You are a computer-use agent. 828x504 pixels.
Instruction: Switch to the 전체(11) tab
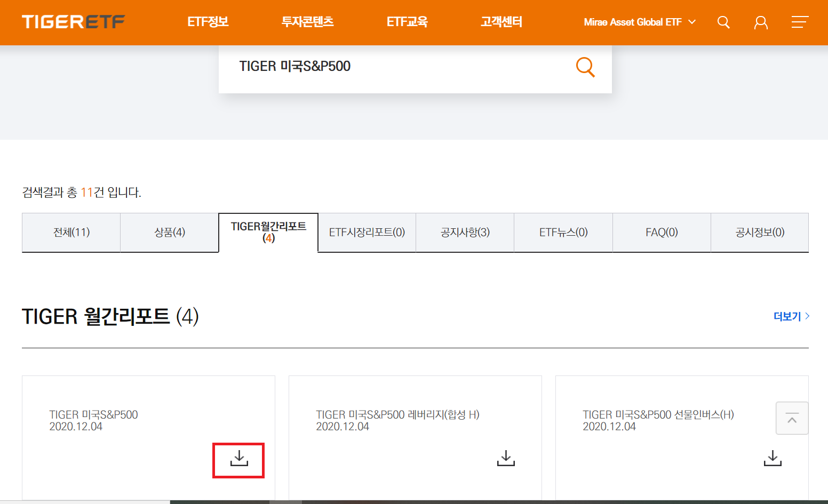(x=71, y=233)
